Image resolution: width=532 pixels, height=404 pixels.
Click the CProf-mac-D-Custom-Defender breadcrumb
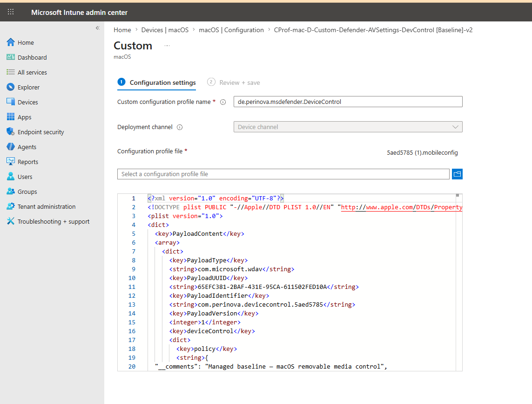point(373,30)
